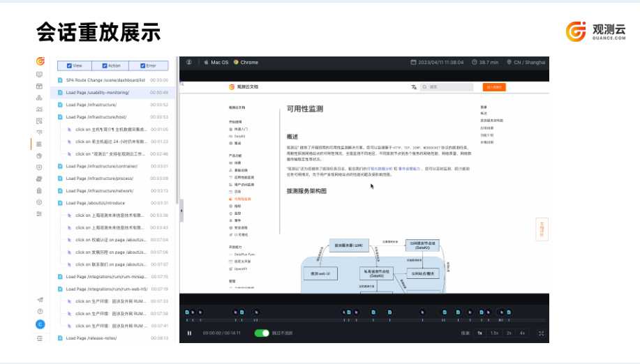Viewport: 640px width, 364px height.
Task: Click the 2023/04/11 11:38:04 timestamp
Action: coord(441,62)
